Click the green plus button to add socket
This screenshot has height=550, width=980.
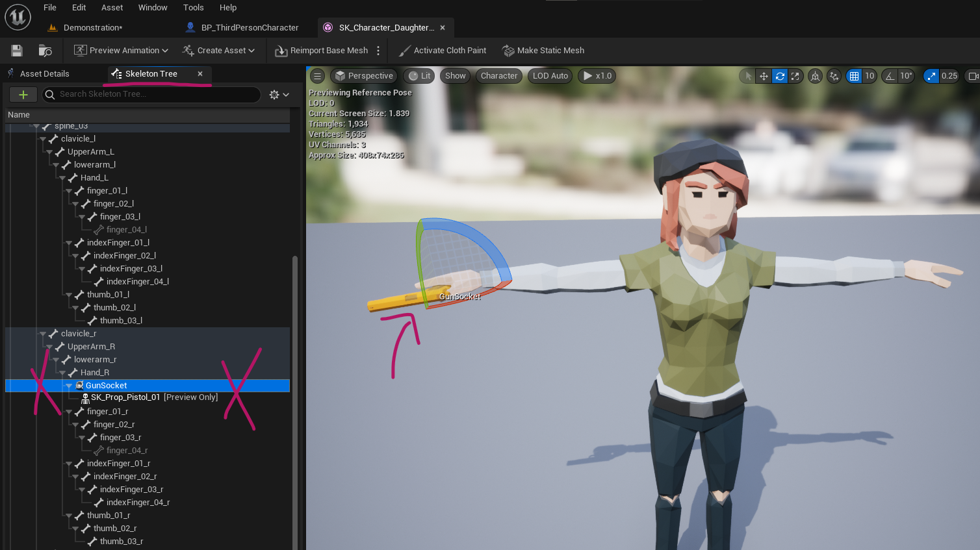(x=23, y=94)
